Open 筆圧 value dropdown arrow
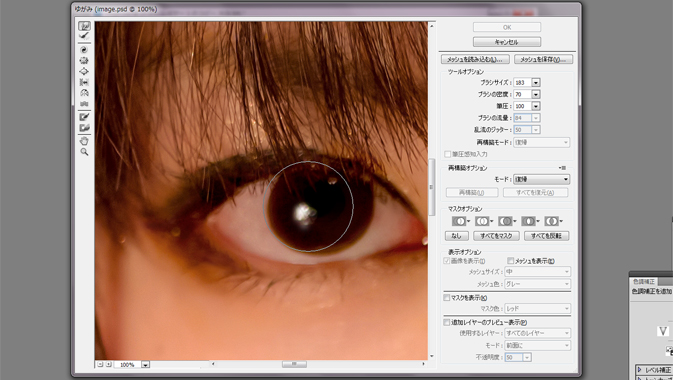The image size is (673, 380). coord(536,106)
